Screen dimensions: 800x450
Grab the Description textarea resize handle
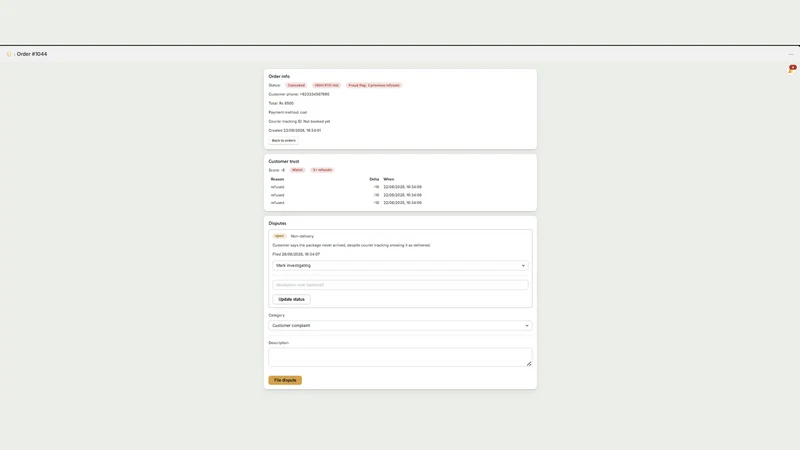click(x=529, y=364)
